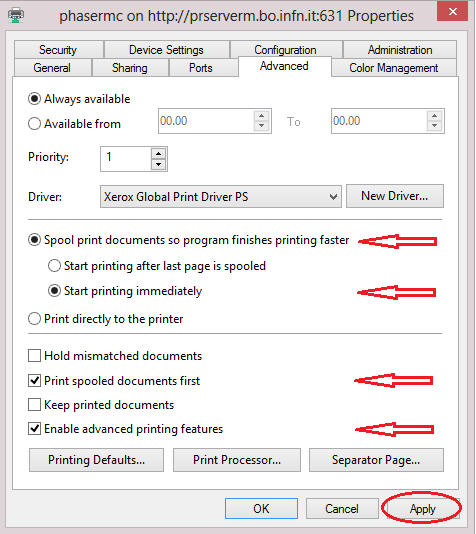Screen dimensions: 476x534
Task: Select the Available from radio option
Action: (x=34, y=123)
